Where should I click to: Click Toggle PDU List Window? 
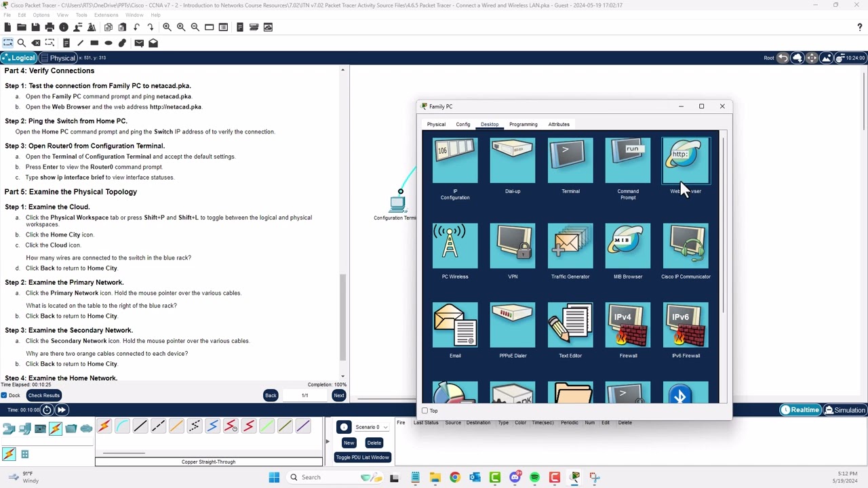(362, 457)
